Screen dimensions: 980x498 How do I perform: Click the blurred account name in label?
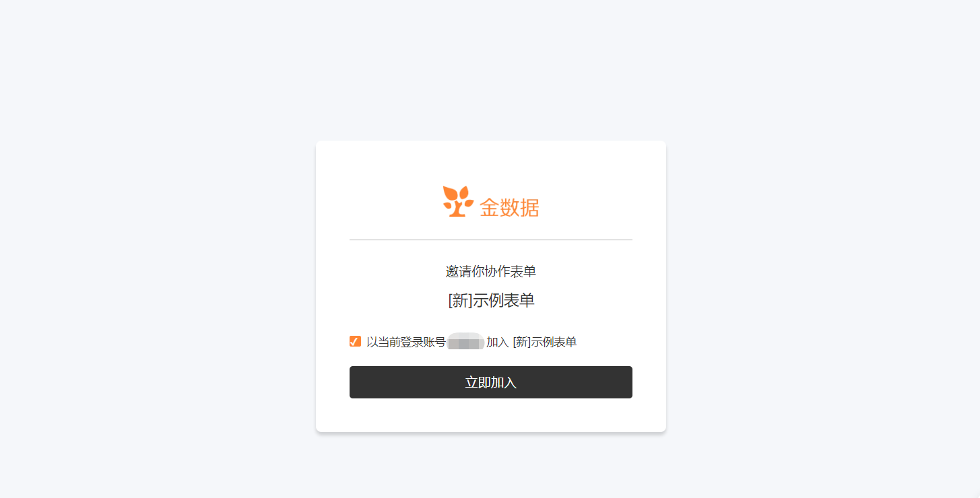466,342
